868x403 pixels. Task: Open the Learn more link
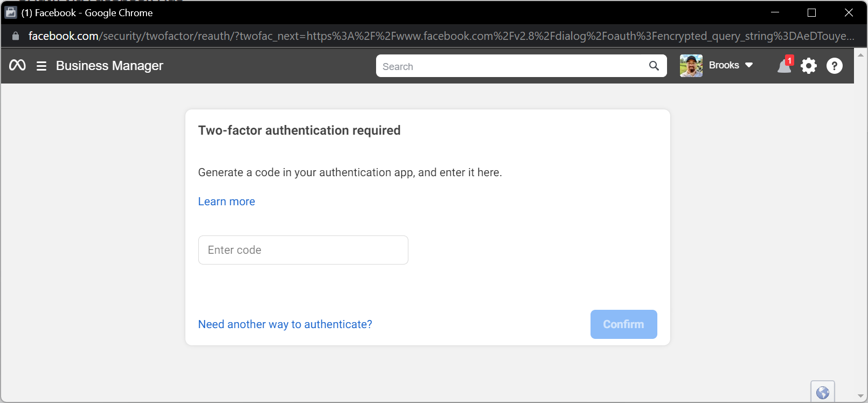click(226, 202)
